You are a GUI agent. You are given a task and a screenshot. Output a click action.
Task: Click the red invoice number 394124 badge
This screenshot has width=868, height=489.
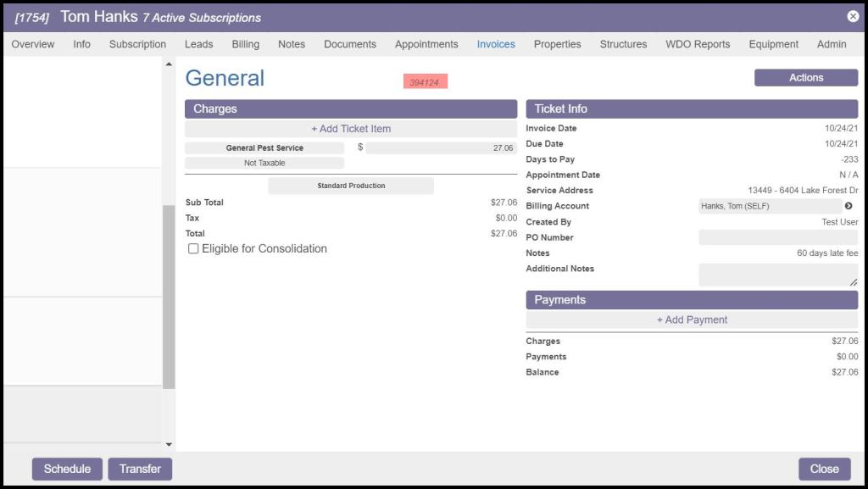tap(425, 81)
